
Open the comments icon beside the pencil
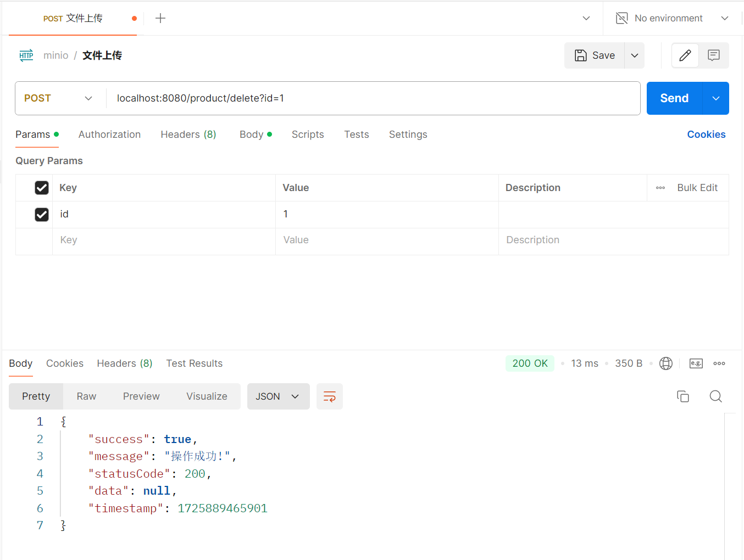(714, 55)
